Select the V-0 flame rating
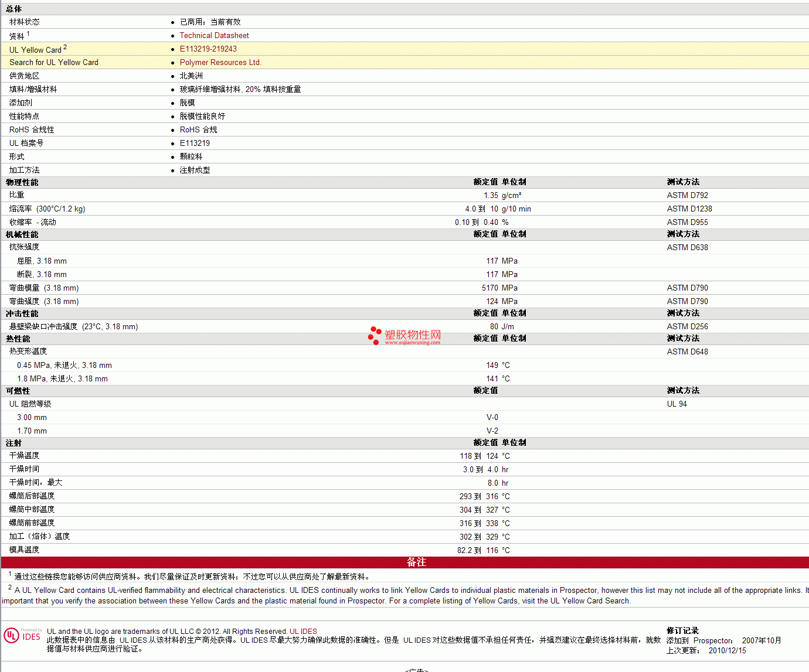Image resolution: width=809 pixels, height=672 pixels. point(492,418)
